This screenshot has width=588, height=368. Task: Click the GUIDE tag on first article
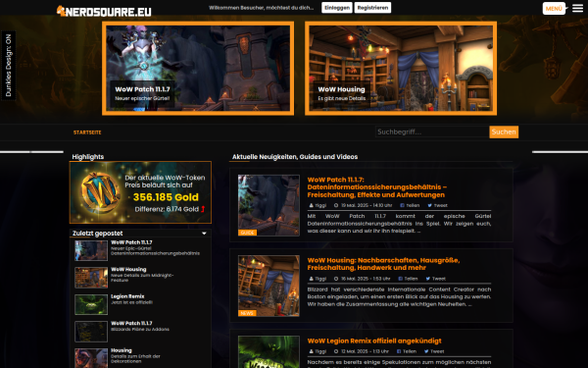coord(247,233)
